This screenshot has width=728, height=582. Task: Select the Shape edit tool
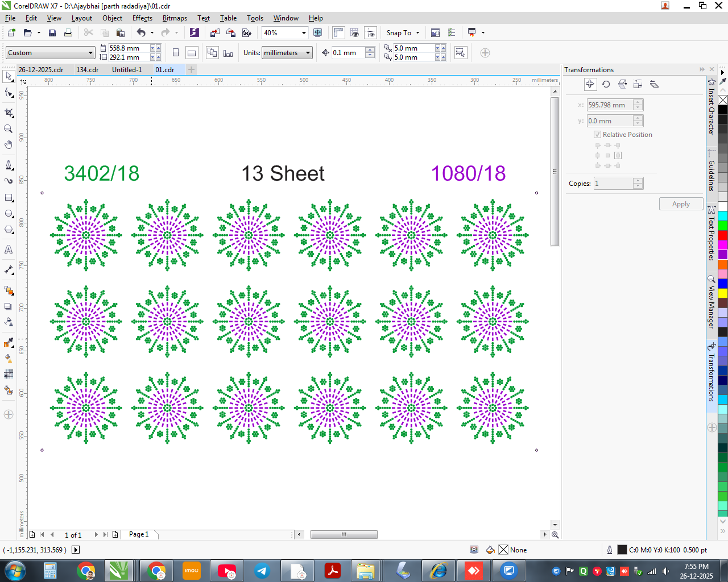click(9, 93)
